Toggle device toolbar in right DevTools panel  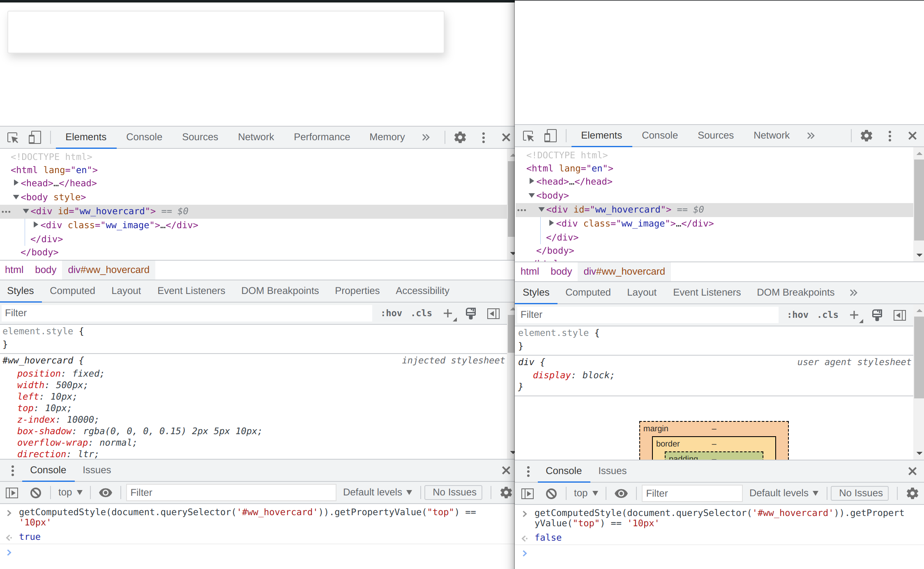tap(550, 136)
